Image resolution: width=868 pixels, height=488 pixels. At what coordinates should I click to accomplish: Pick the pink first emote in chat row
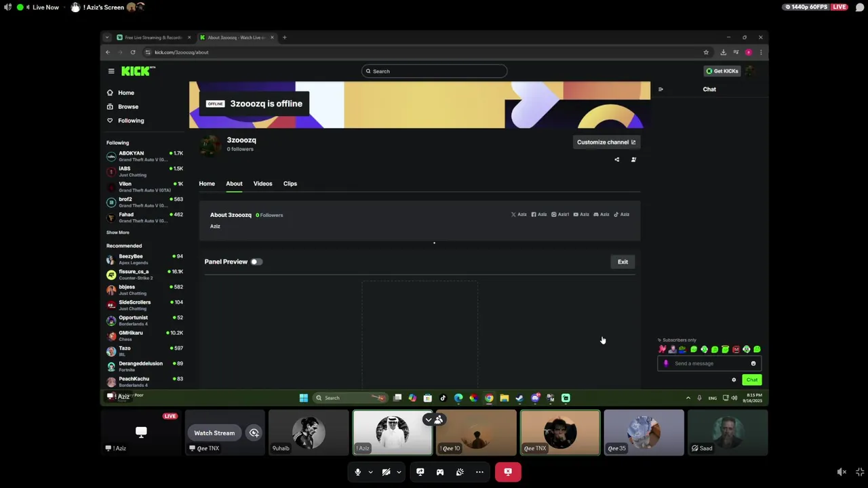[663, 350]
